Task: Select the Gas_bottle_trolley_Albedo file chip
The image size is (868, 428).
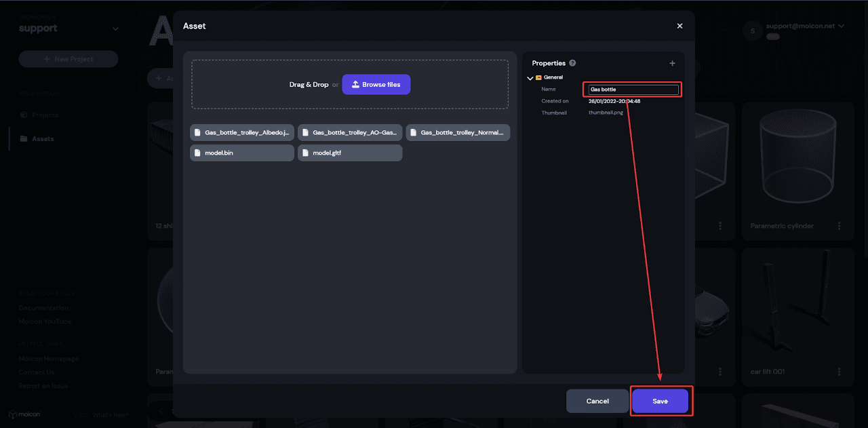Action: [x=242, y=133]
